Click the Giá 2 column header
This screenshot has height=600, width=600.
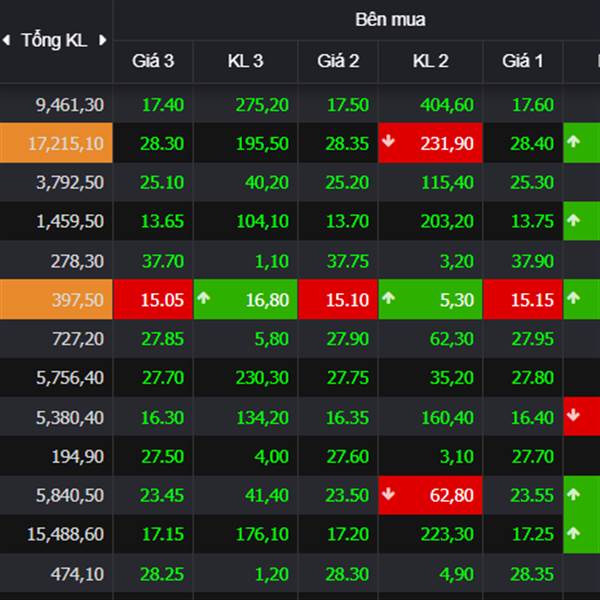[338, 62]
